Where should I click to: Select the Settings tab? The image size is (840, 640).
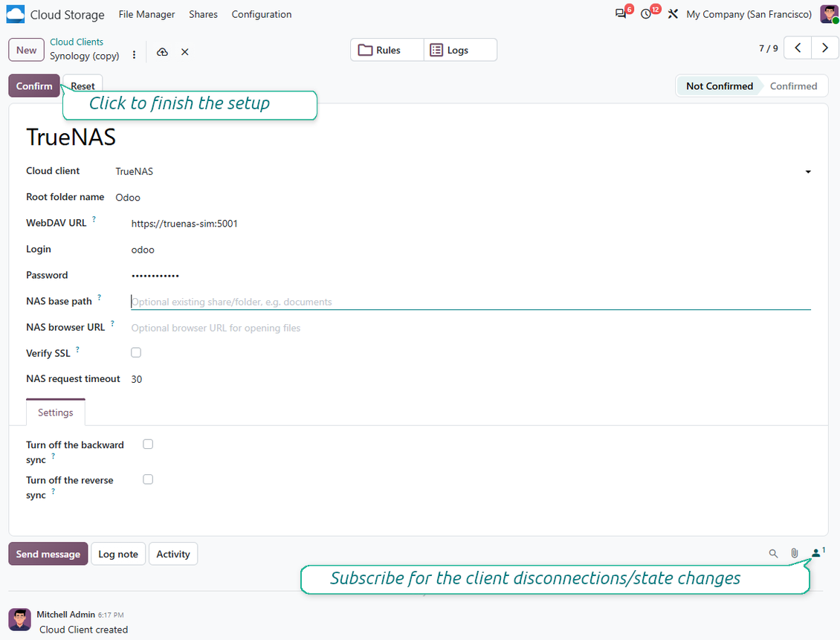point(56,413)
